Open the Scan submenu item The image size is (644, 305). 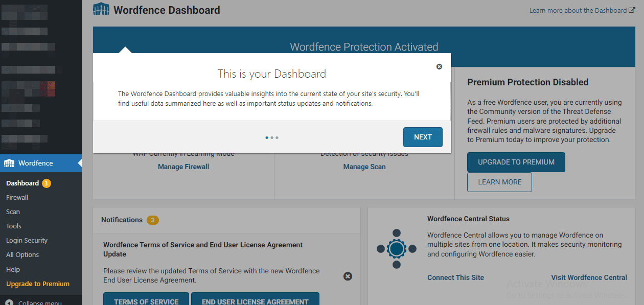[x=13, y=212]
